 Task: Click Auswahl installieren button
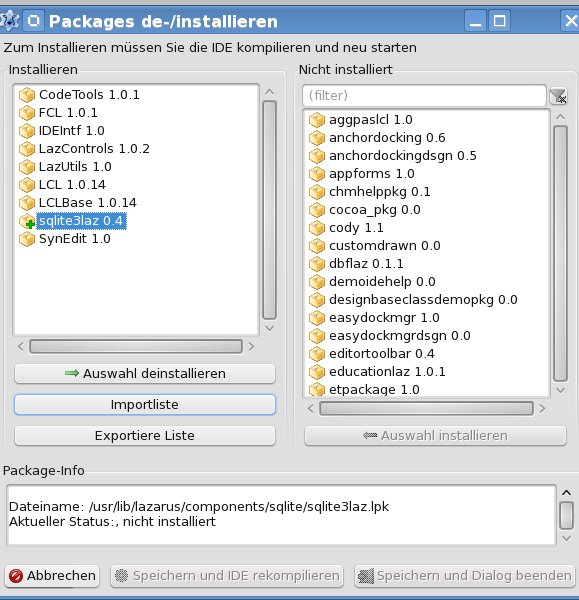click(435, 435)
